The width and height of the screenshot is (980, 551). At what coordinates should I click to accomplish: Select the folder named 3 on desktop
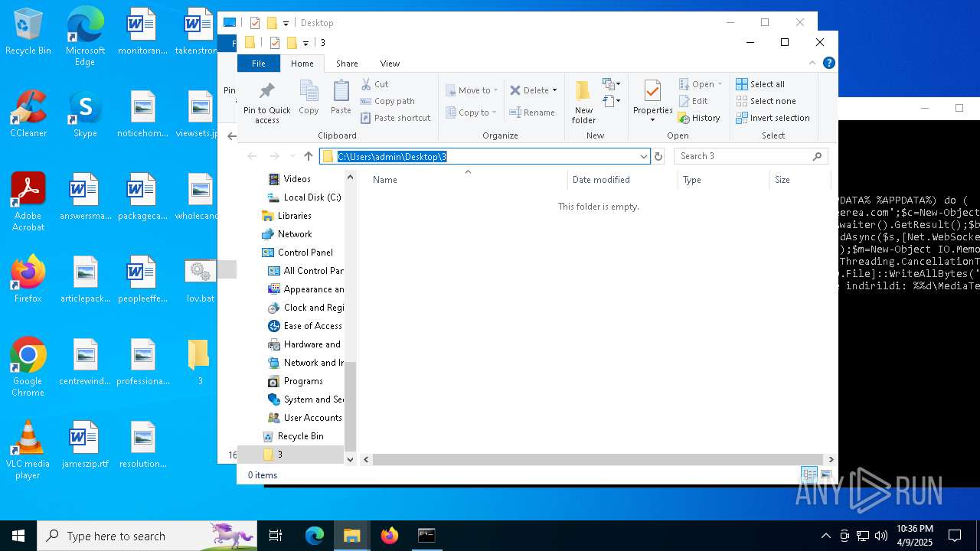199,363
